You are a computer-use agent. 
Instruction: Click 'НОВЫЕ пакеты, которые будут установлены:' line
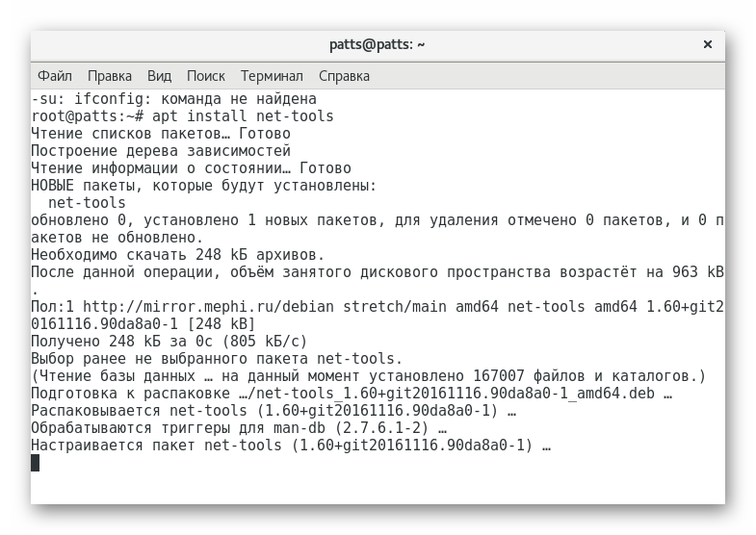click(x=204, y=186)
